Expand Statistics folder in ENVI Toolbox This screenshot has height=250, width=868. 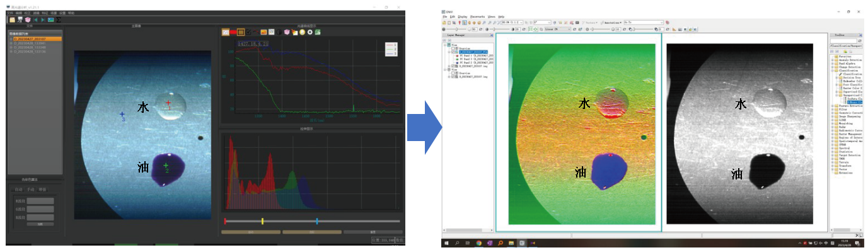pos(832,151)
